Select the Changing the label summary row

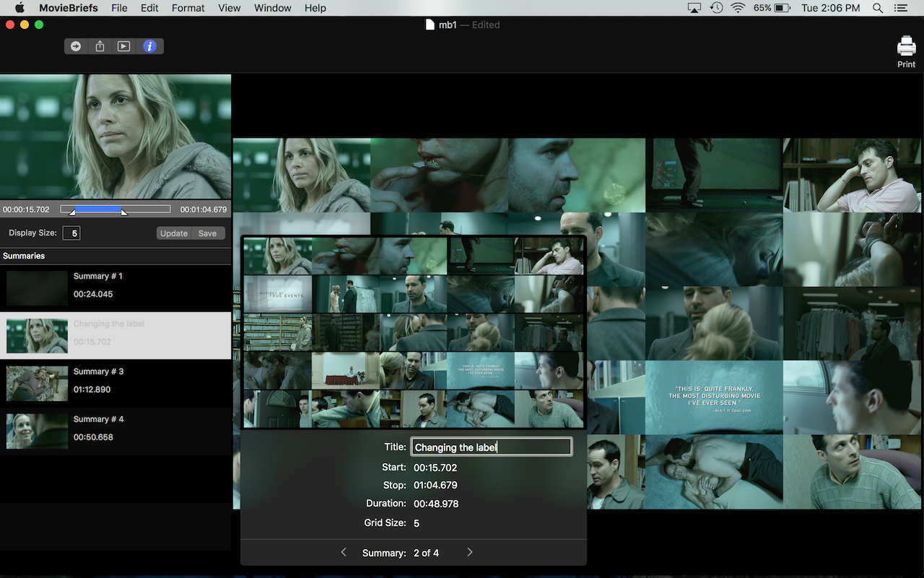(115, 335)
